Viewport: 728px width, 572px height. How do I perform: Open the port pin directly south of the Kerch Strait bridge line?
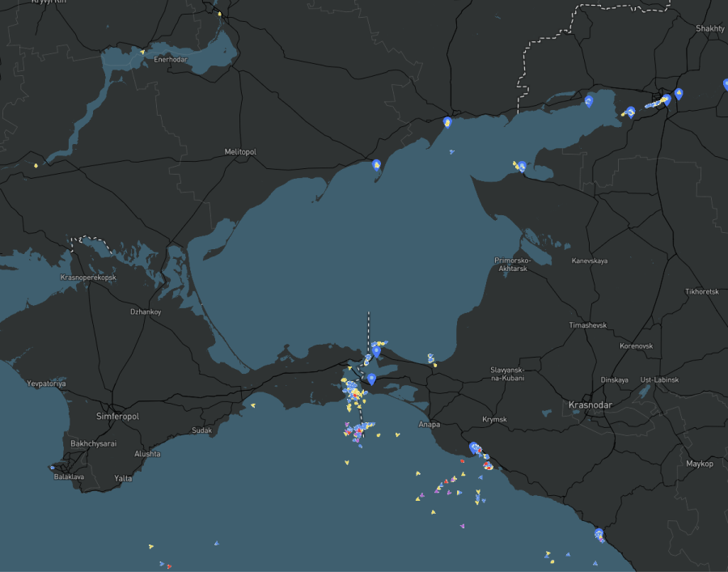[x=371, y=378]
